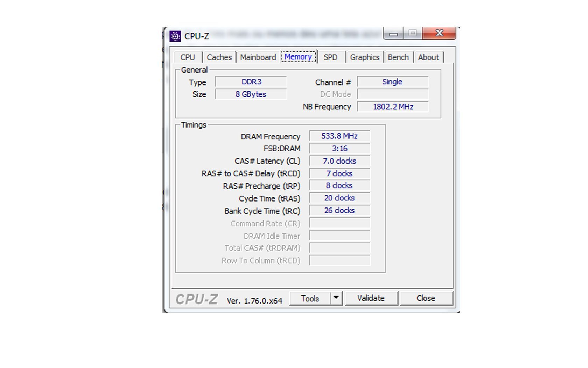
Task: Open the Graphics tab
Action: pyautogui.click(x=365, y=57)
